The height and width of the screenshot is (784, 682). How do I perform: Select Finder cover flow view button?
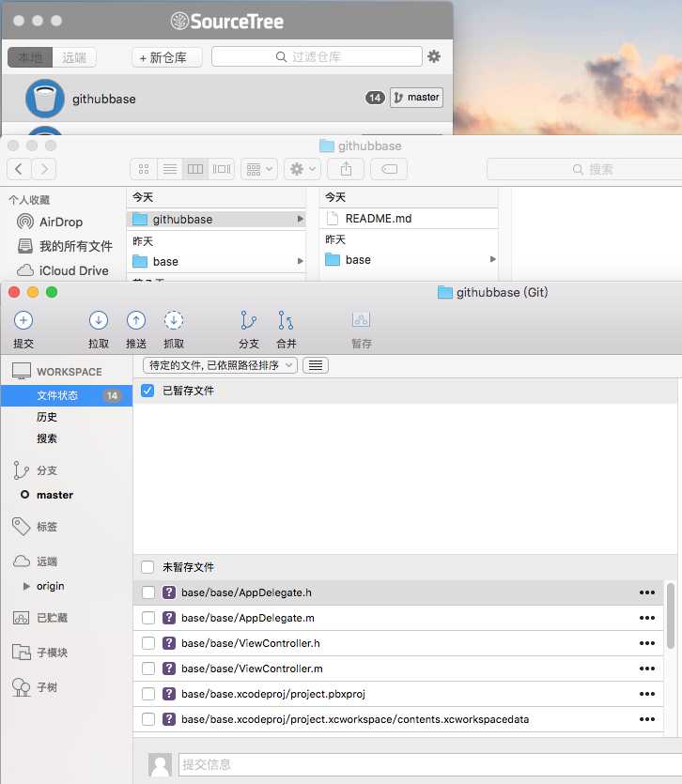pyautogui.click(x=221, y=169)
